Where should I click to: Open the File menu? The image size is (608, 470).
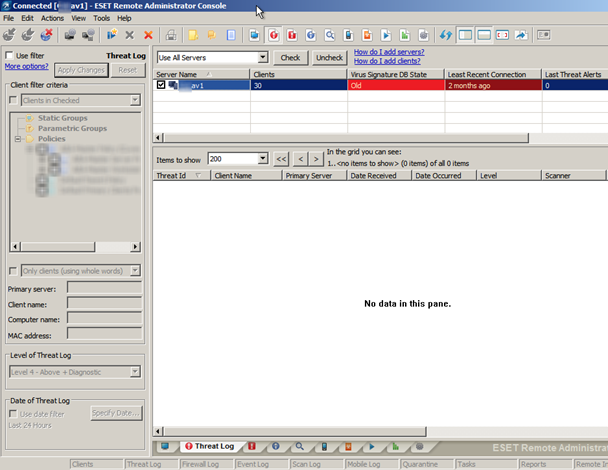pyautogui.click(x=9, y=18)
